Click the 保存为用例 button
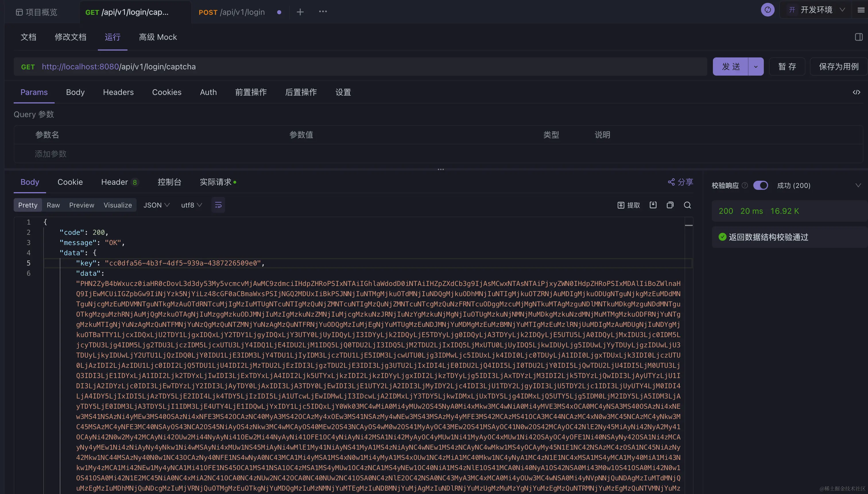868x494 pixels. [838, 67]
